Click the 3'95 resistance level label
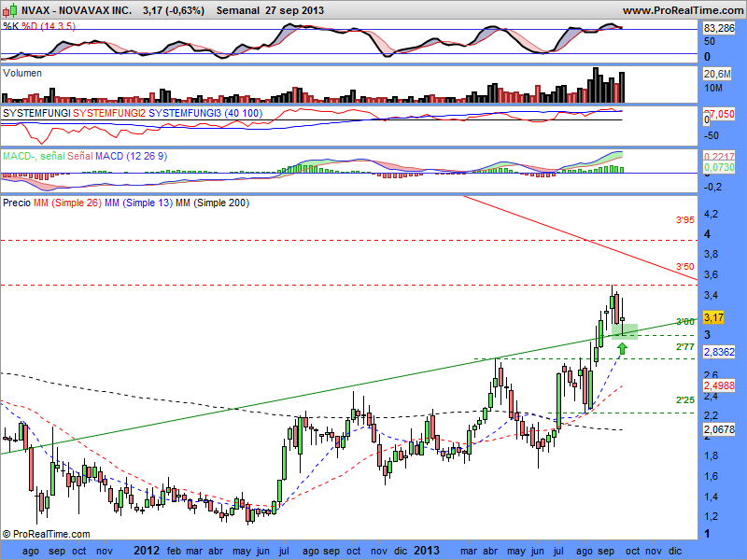Screen dimensions: 747x560 [x=685, y=220]
